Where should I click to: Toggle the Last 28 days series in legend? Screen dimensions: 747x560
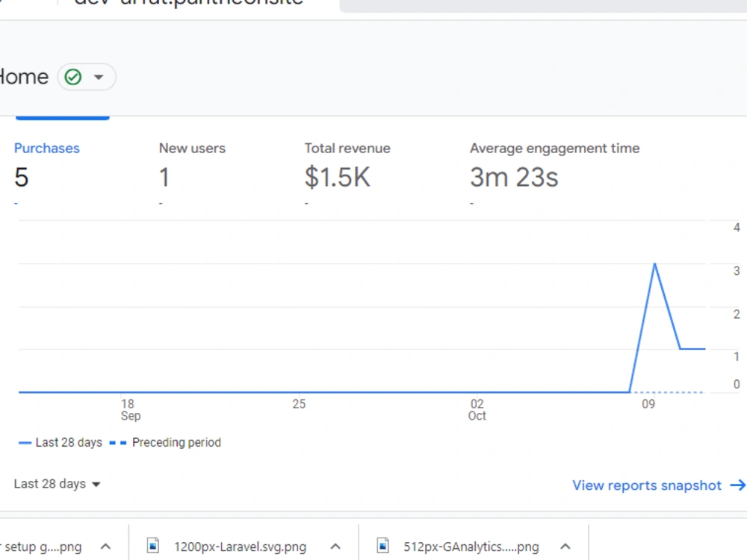coord(67,442)
